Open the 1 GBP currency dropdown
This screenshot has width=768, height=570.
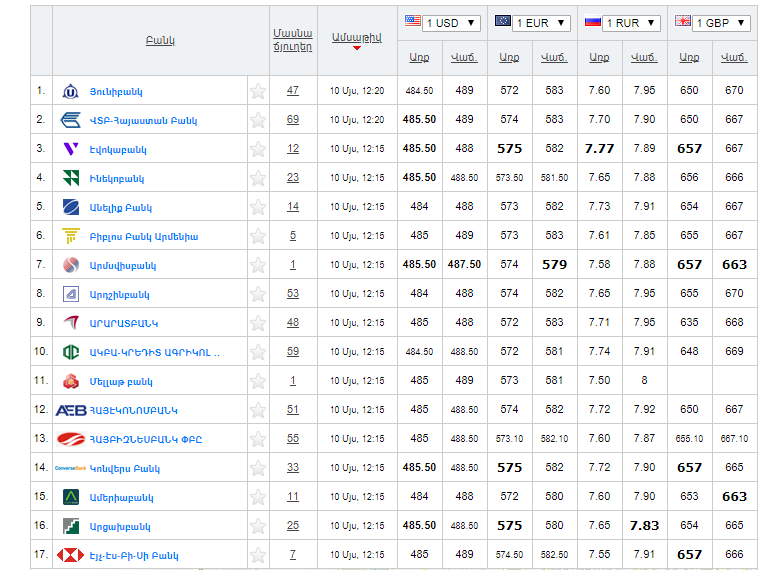tap(721, 23)
